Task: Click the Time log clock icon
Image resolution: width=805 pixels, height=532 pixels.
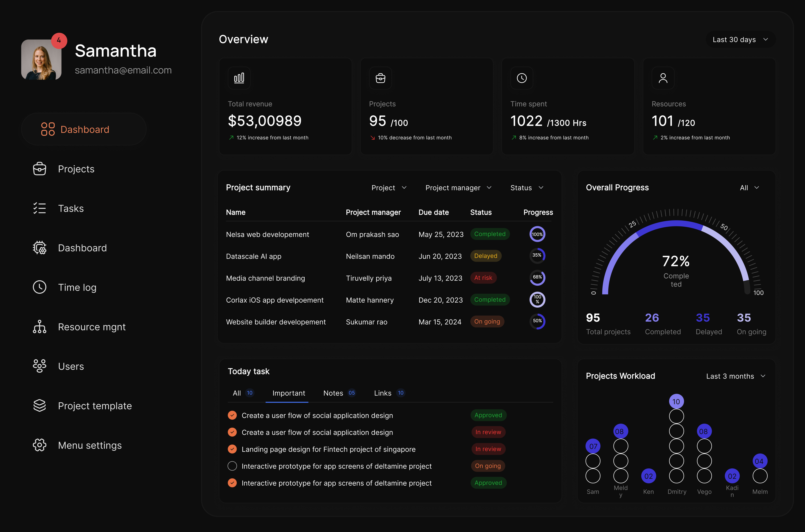Action: coord(40,287)
